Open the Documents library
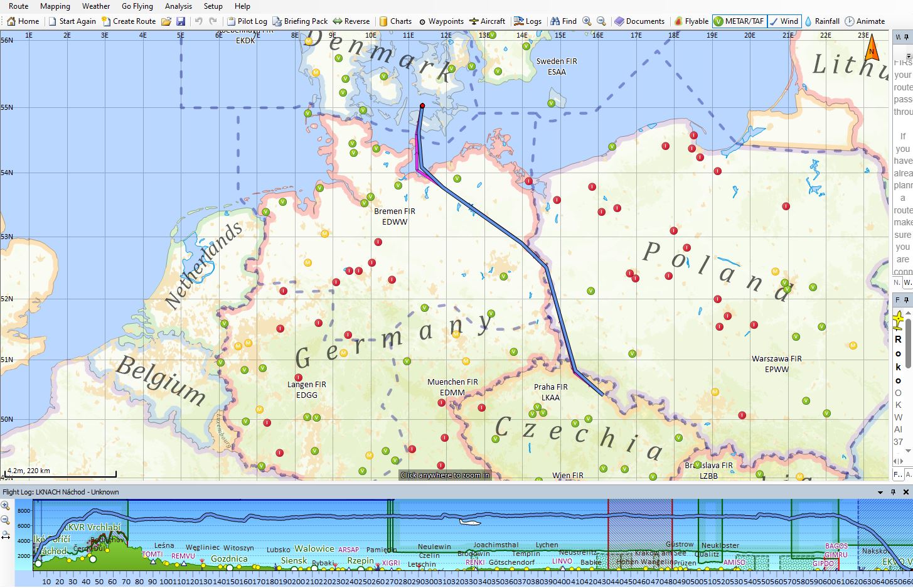Screen dimensions: 913x588 pos(639,21)
